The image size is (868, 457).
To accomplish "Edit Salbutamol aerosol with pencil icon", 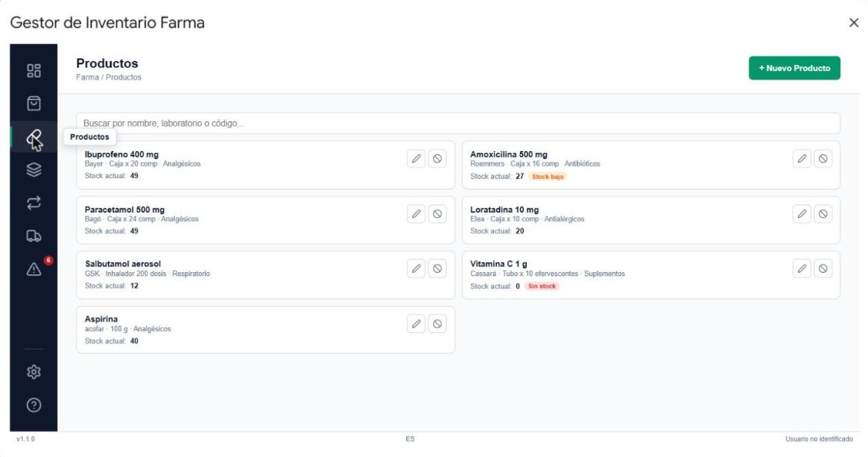I will (416, 269).
